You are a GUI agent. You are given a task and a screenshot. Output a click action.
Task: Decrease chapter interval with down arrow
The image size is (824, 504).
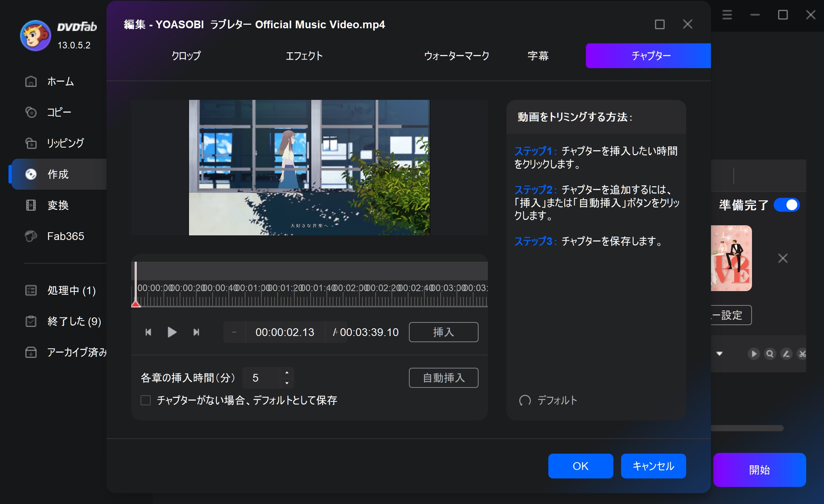(287, 383)
